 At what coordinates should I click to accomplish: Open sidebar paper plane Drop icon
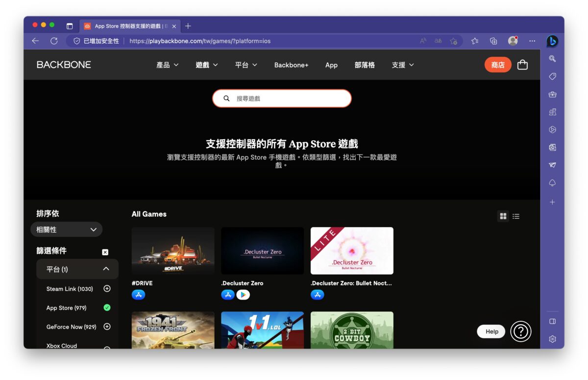click(552, 165)
